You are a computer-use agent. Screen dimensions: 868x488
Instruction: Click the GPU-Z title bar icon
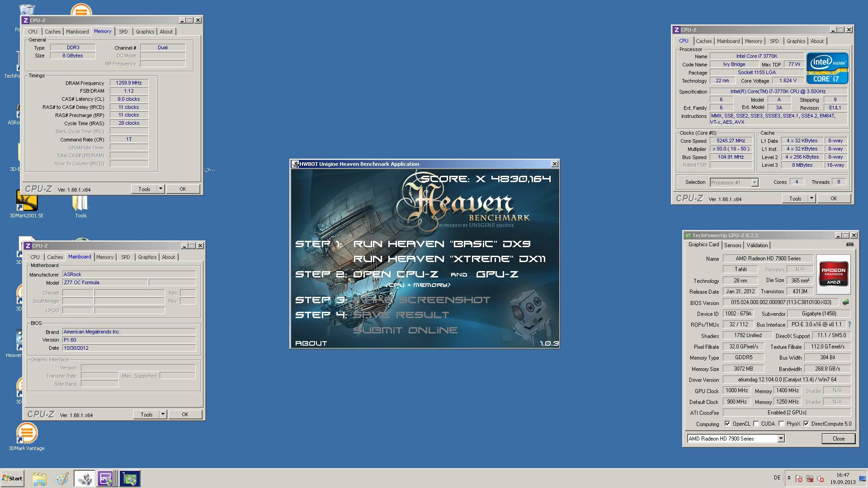click(688, 235)
